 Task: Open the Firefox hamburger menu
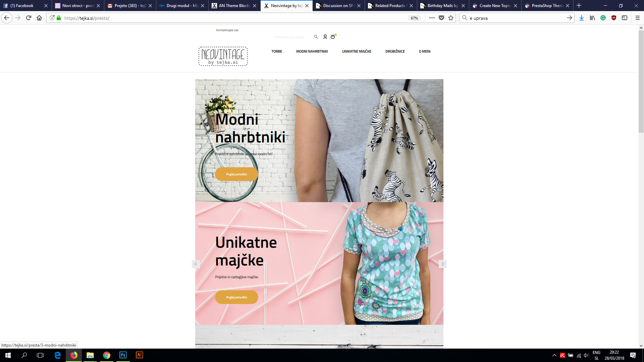[x=638, y=18]
